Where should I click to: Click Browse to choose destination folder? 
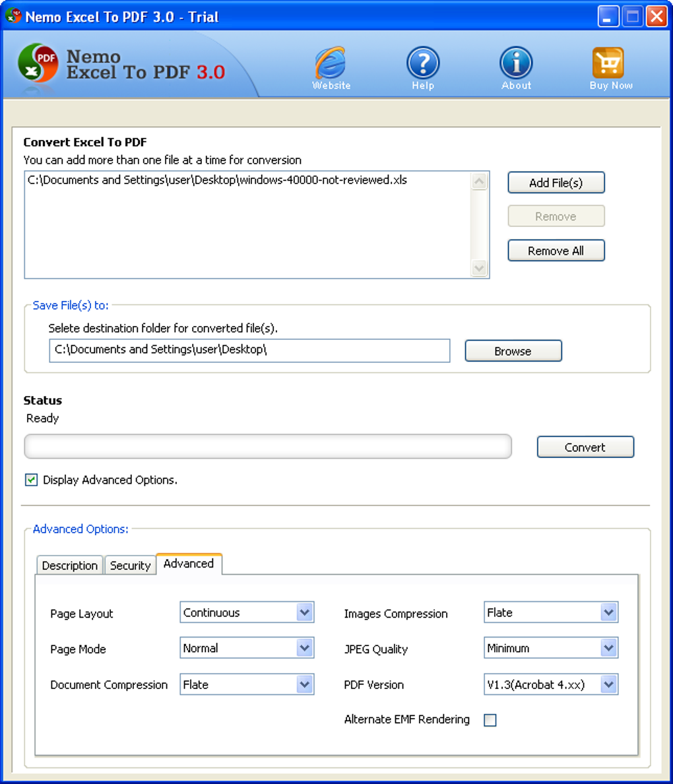point(513,350)
